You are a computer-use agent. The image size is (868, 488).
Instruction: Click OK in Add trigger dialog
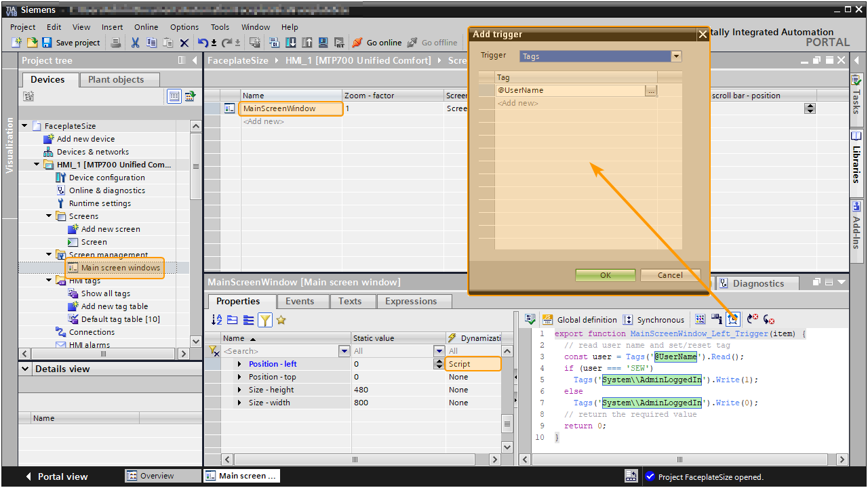[x=605, y=275]
